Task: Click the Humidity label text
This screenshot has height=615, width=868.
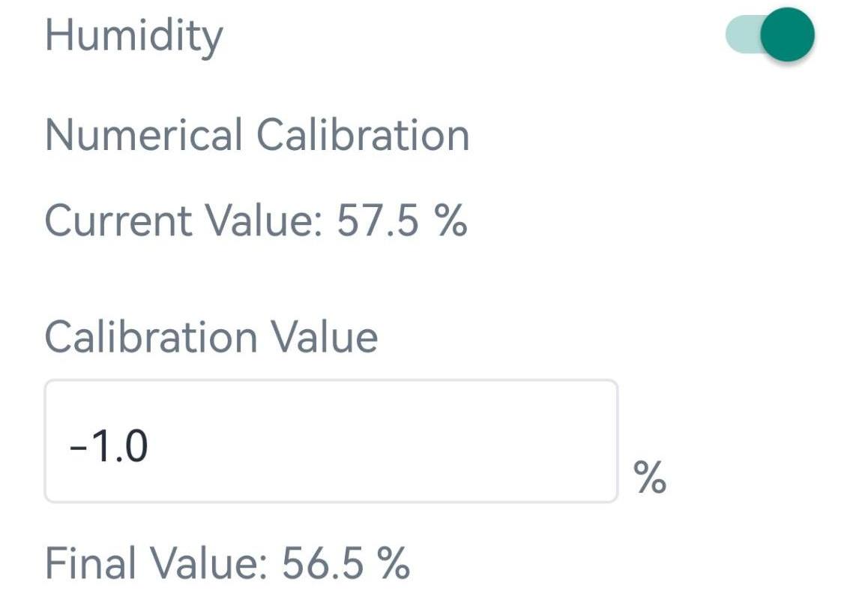Action: pyautogui.click(x=133, y=36)
